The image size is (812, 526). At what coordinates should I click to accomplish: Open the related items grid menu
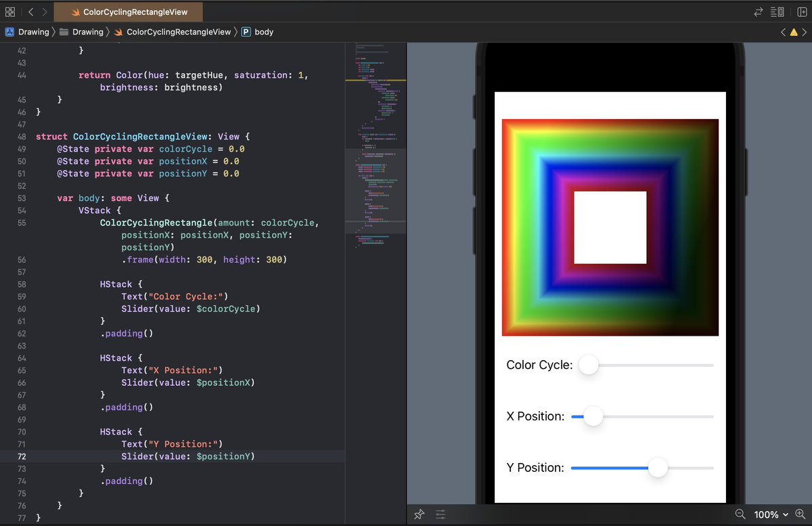point(10,12)
